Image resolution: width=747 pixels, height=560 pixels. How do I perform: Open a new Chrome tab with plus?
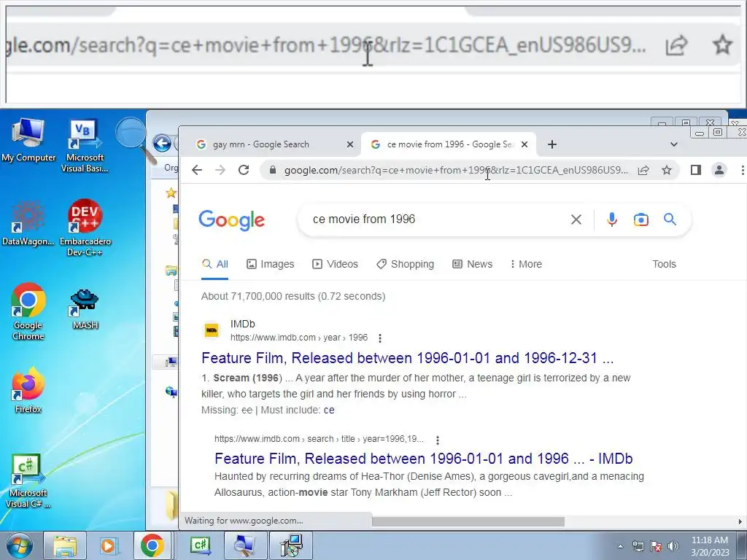pyautogui.click(x=551, y=144)
